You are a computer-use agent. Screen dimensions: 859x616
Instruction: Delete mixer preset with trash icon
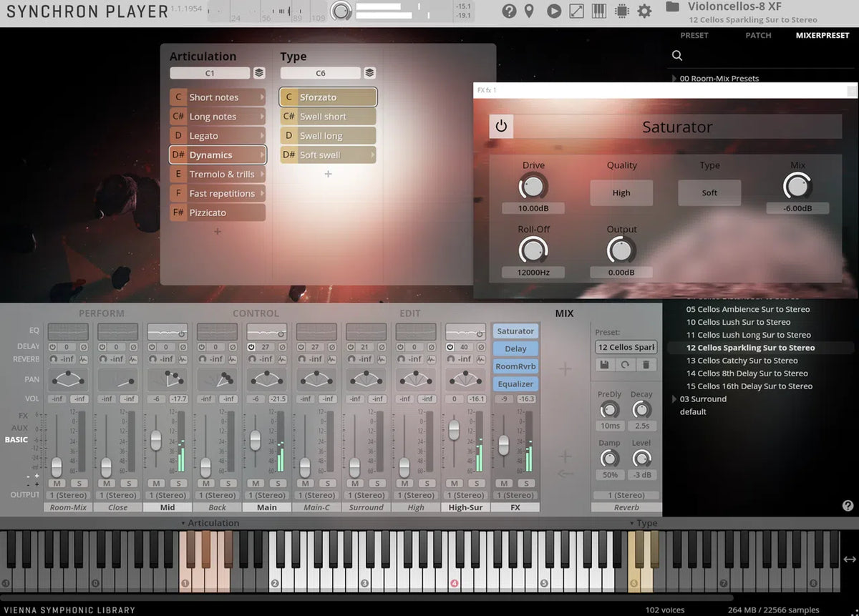point(645,365)
